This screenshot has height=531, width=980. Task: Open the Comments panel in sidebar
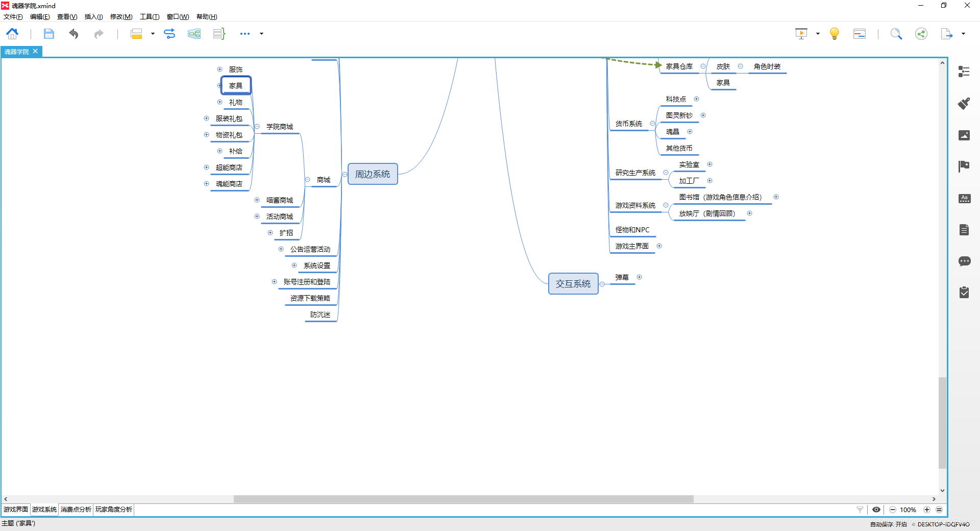(x=964, y=261)
